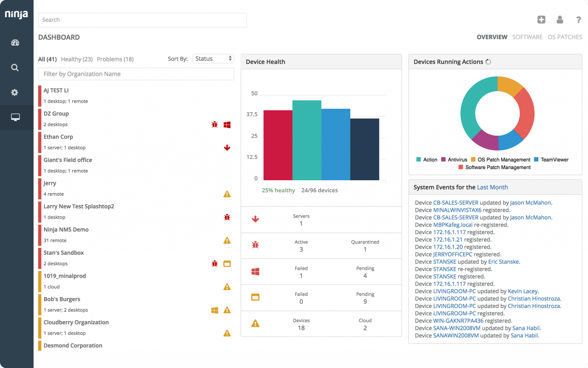Click the antivirus bug icon beside DZ Group
This screenshot has height=368, width=588.
(x=214, y=125)
